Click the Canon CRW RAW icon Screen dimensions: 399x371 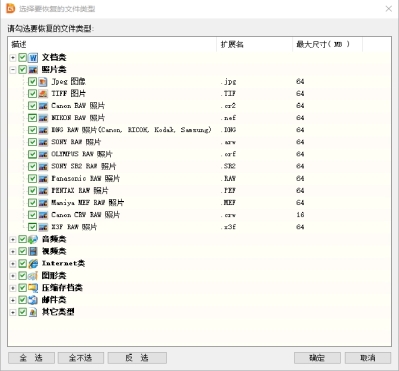coord(43,215)
